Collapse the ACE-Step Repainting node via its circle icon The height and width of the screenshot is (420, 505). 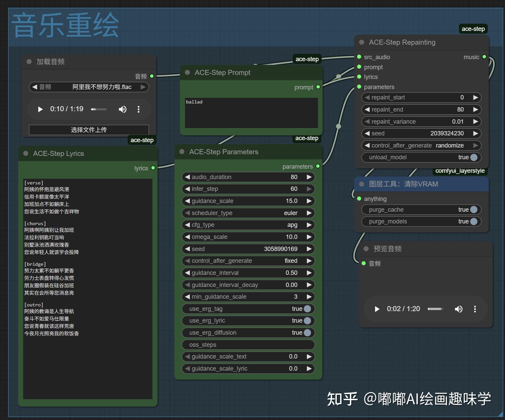coord(361,42)
